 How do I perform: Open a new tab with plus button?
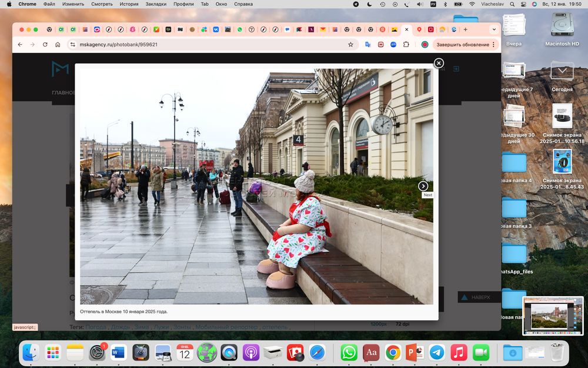(466, 29)
